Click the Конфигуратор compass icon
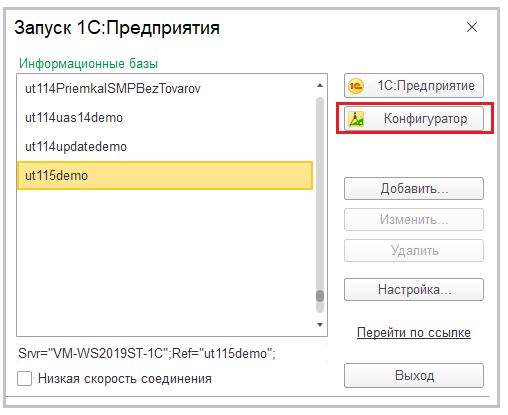Screen dimensions: 508x415 coord(356,119)
